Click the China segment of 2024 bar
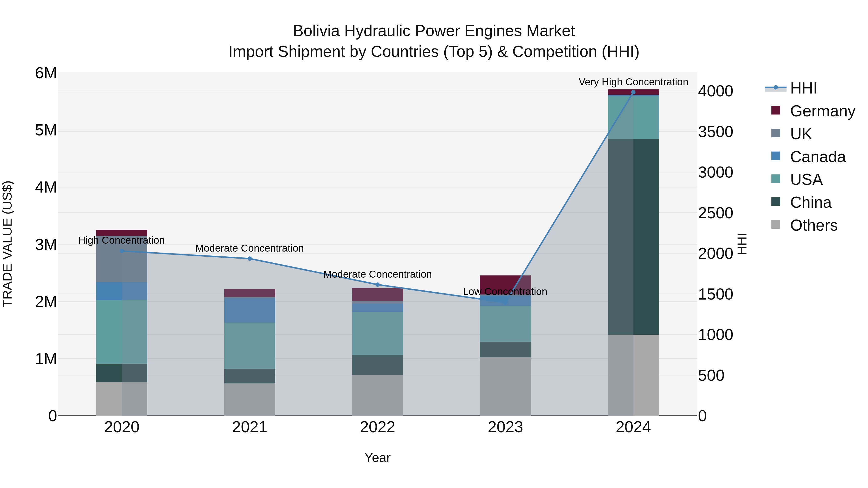The width and height of the screenshot is (868, 488). 633,236
